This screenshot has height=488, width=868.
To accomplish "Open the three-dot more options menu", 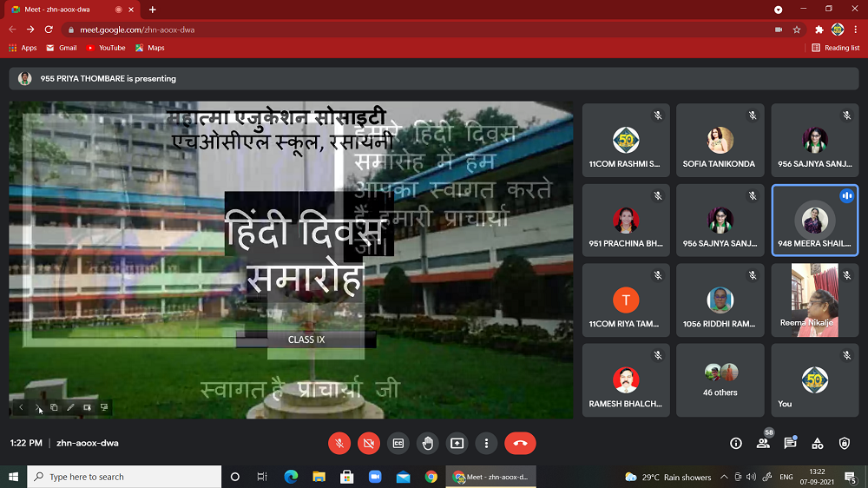I will [487, 443].
